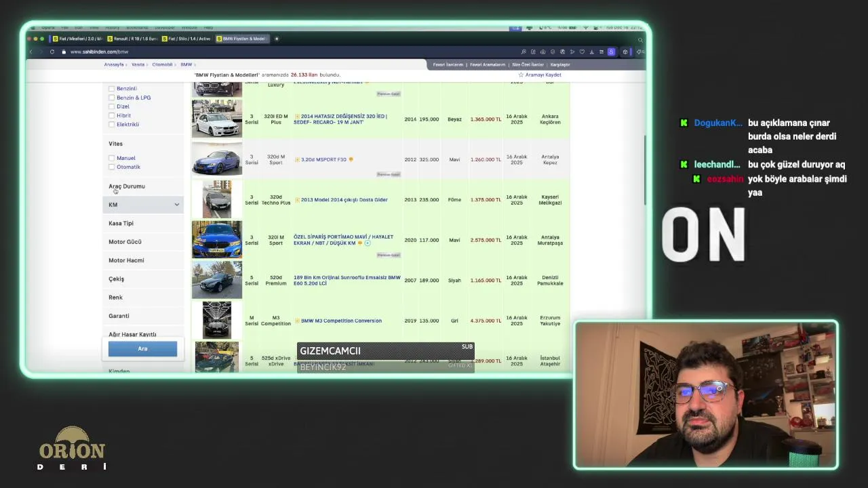Screen dimensions: 868x488
Task: Click the favicon of Fiat / Mirafiori tab
Action: tap(56, 39)
